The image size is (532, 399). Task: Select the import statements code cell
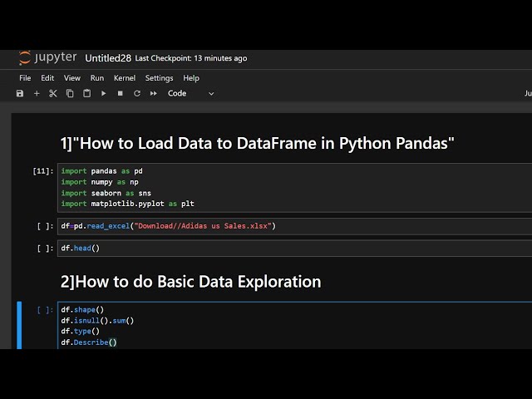tap(294, 188)
